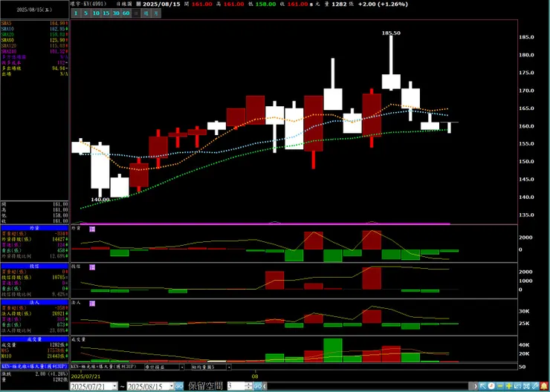Screen dimensions: 550x392
Task: Click the blue KEN strategy header in left panel
Action: click(x=34, y=366)
